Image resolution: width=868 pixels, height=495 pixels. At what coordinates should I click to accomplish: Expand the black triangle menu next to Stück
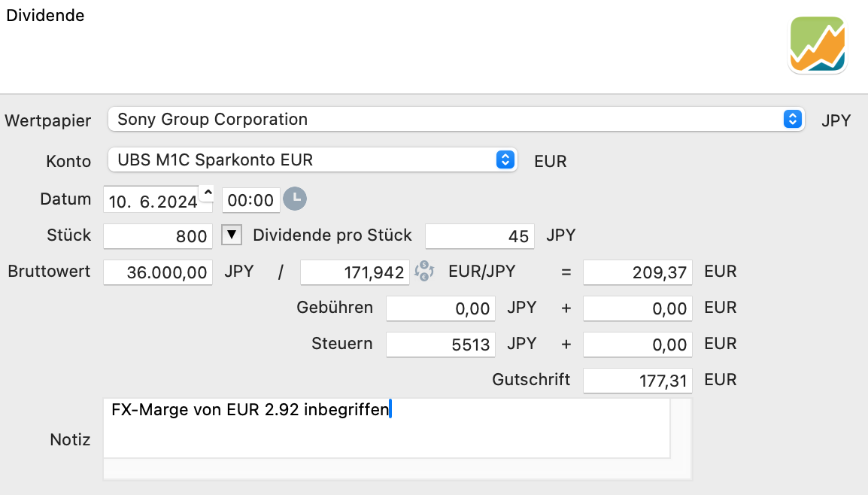click(232, 235)
